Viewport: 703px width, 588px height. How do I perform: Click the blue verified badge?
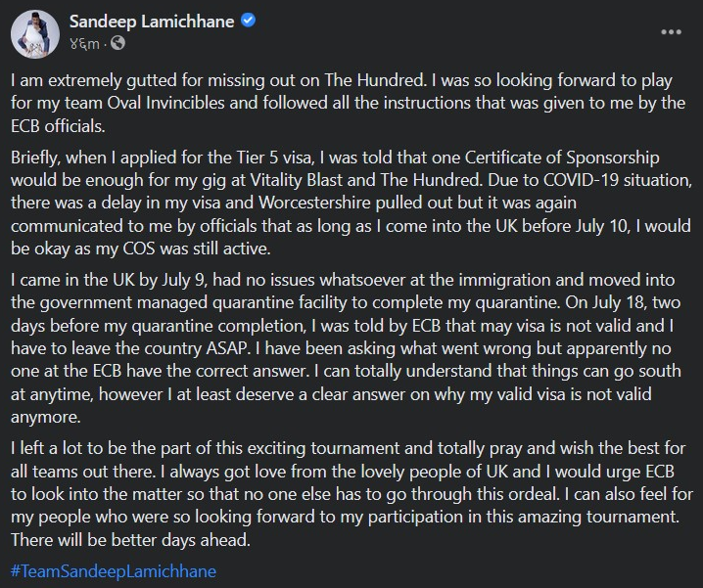249,21
